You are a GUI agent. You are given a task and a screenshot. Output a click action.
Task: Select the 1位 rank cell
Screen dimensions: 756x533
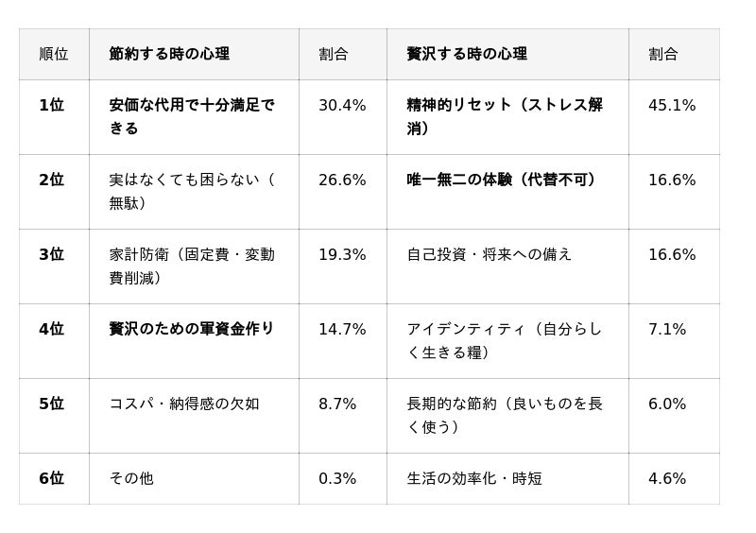[x=52, y=106]
